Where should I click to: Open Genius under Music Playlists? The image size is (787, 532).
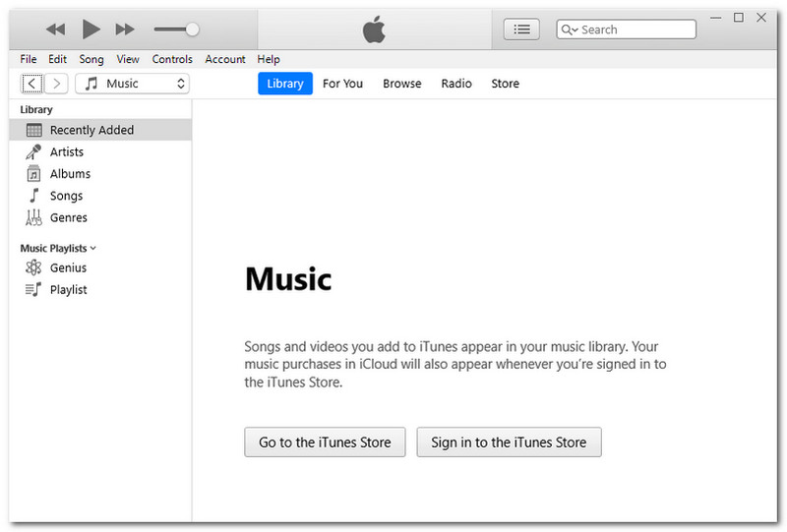click(100, 267)
